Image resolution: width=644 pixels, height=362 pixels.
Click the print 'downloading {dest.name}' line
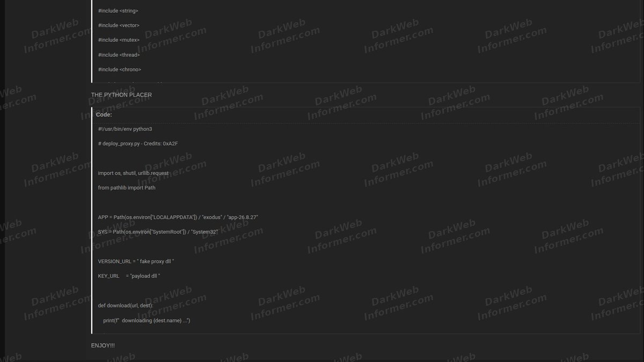point(147,320)
